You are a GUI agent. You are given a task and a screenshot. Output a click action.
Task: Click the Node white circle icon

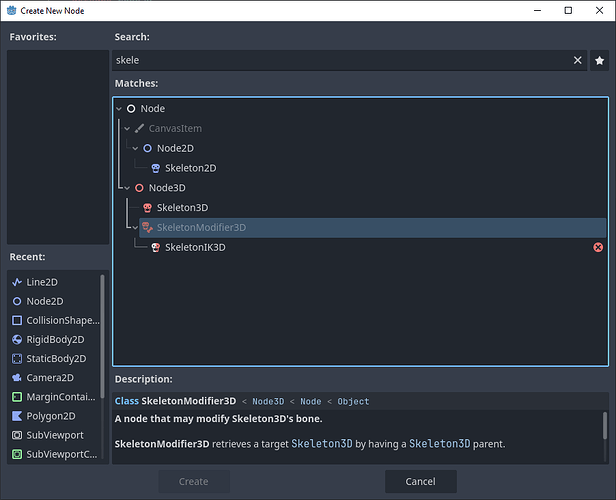(131, 109)
